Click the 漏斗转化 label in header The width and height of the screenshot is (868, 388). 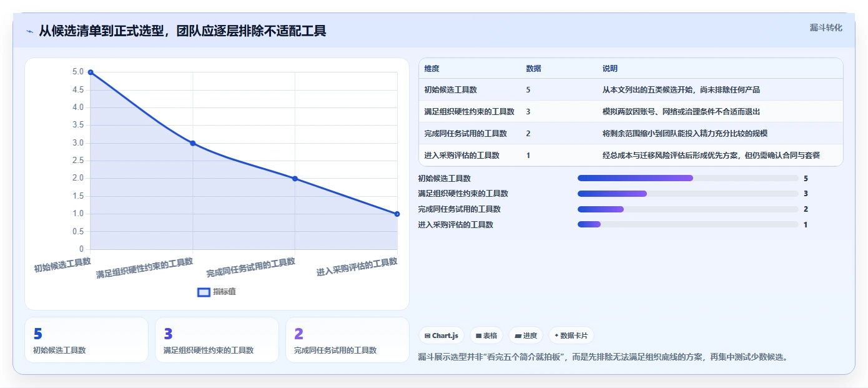click(x=826, y=27)
